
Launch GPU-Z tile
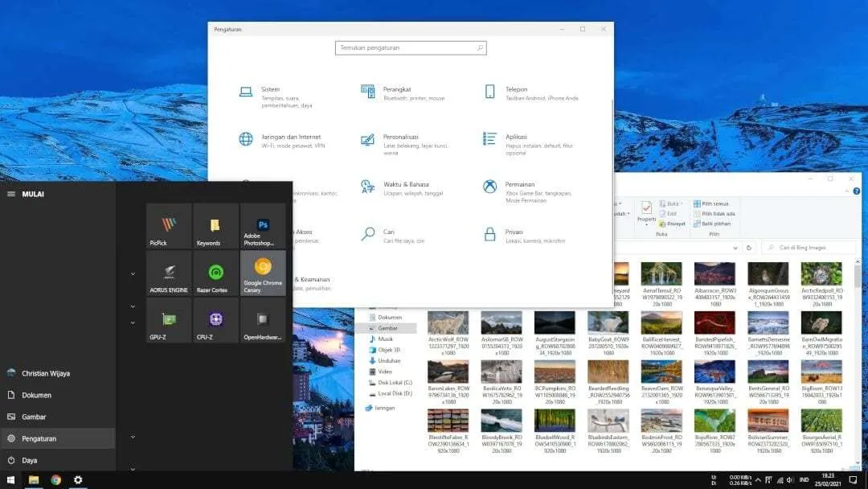click(169, 320)
